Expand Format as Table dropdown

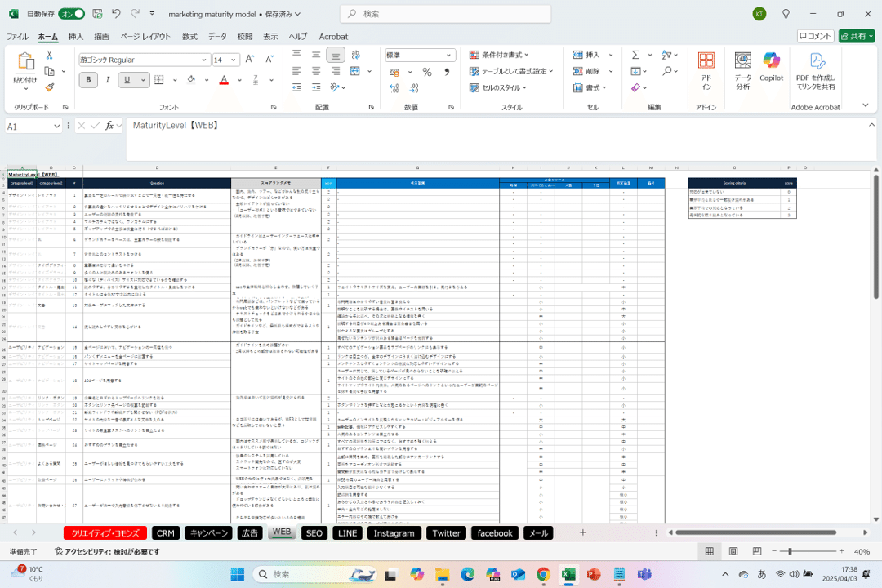click(x=510, y=71)
